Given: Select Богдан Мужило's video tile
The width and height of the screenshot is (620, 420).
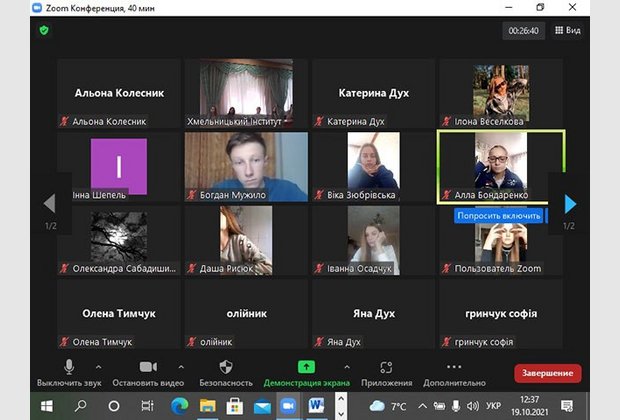Looking at the screenshot, I should (x=245, y=166).
